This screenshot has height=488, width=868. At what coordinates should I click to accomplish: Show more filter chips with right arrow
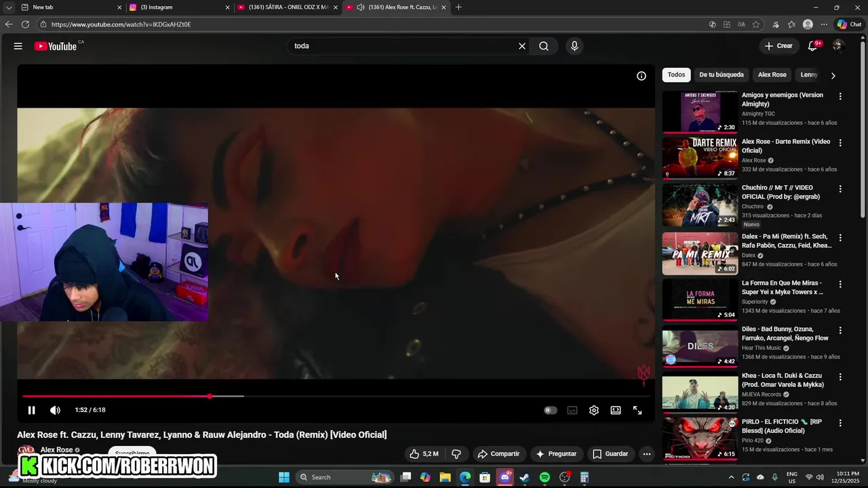[833, 75]
